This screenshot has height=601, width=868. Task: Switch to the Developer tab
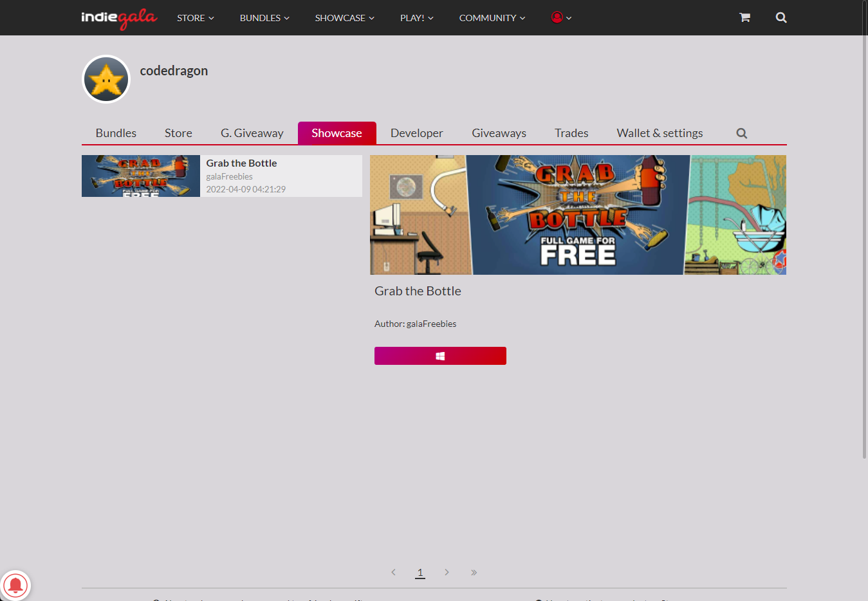point(417,133)
